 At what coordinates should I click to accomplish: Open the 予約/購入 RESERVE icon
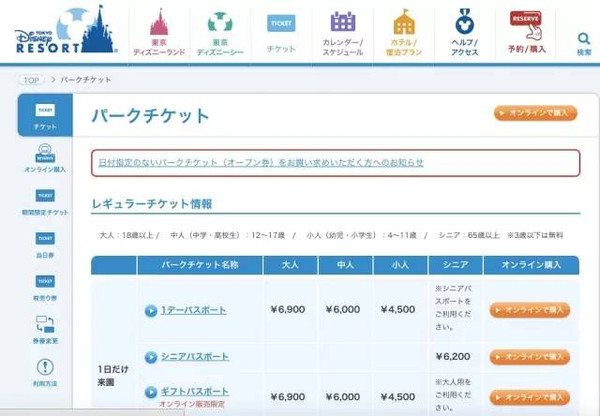[x=527, y=24]
